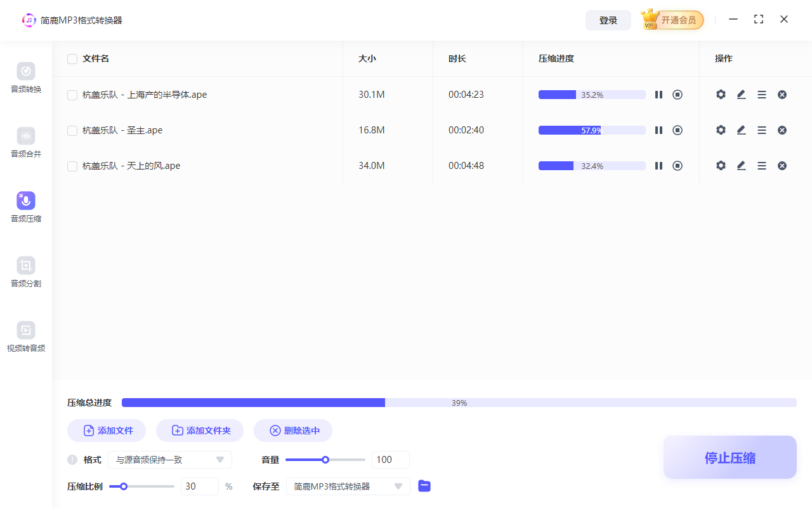The image size is (812, 508).
Task: Check the select-all checkbox in header row
Action: [72, 58]
